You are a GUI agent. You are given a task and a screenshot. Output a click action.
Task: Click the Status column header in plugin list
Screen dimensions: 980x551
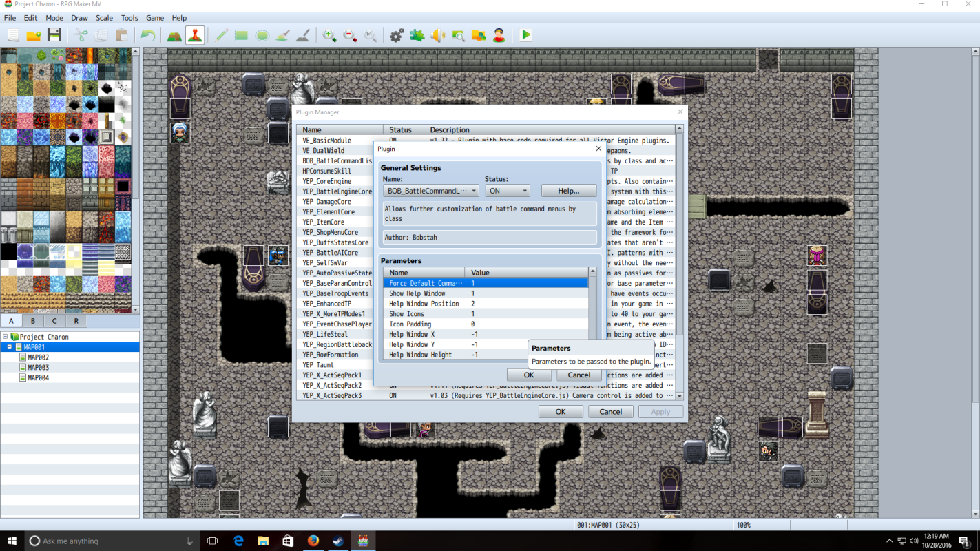coord(404,129)
